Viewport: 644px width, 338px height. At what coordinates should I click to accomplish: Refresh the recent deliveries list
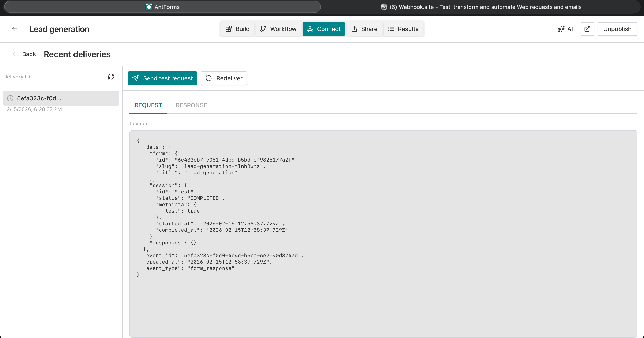[x=111, y=76]
